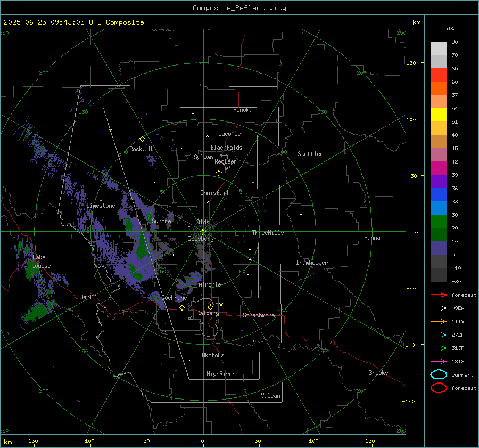479x448 pixels.
Task: Select the Lacombe map label
Action: pyautogui.click(x=229, y=134)
